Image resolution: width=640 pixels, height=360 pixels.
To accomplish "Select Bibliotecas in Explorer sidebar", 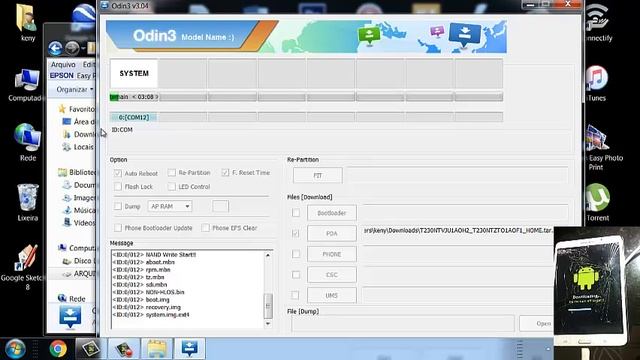I will [78, 172].
